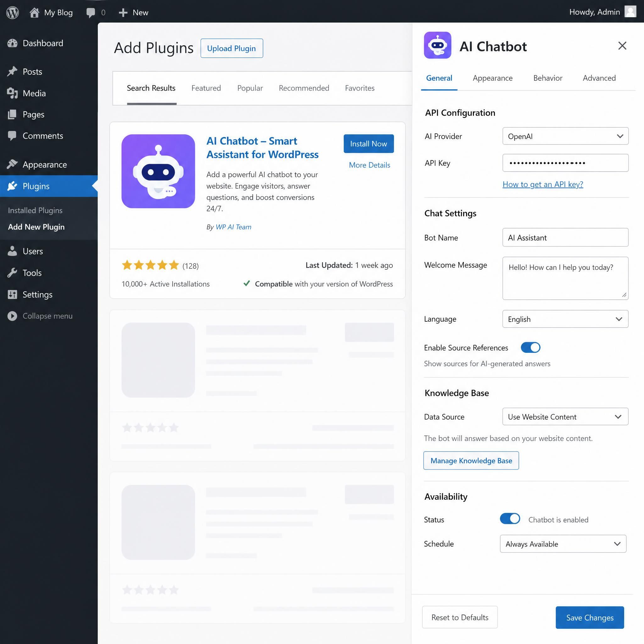Viewport: 644px width, 644px height.
Task: Toggle Enable Source References switch
Action: coord(530,347)
